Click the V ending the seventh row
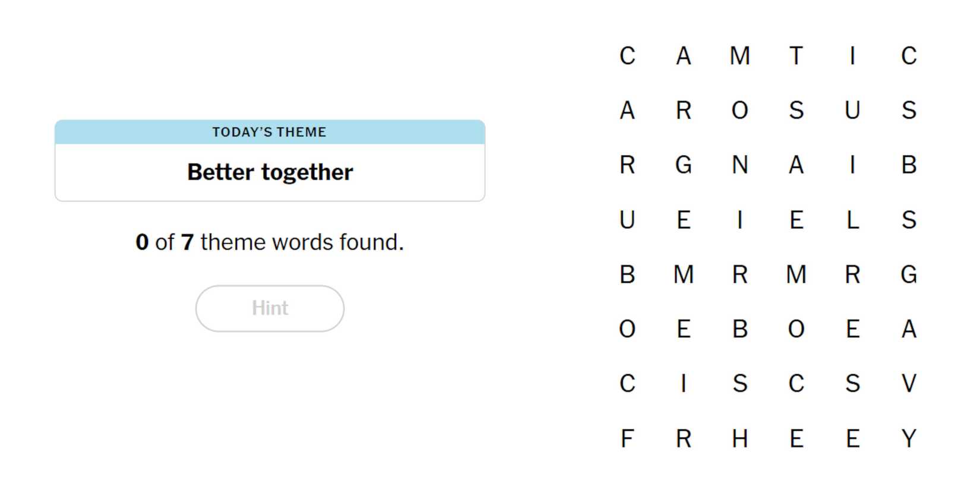Screen dimensions: 980x490 pyautogui.click(x=909, y=384)
